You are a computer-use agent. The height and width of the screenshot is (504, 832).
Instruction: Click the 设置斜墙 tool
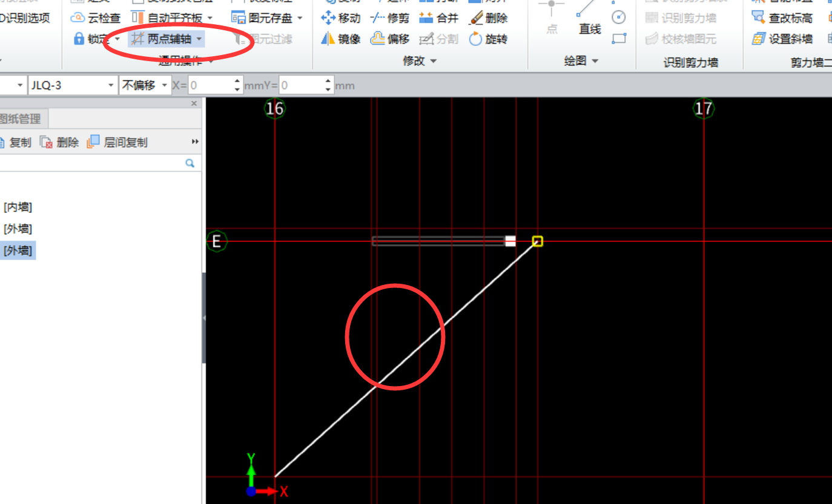(x=782, y=39)
